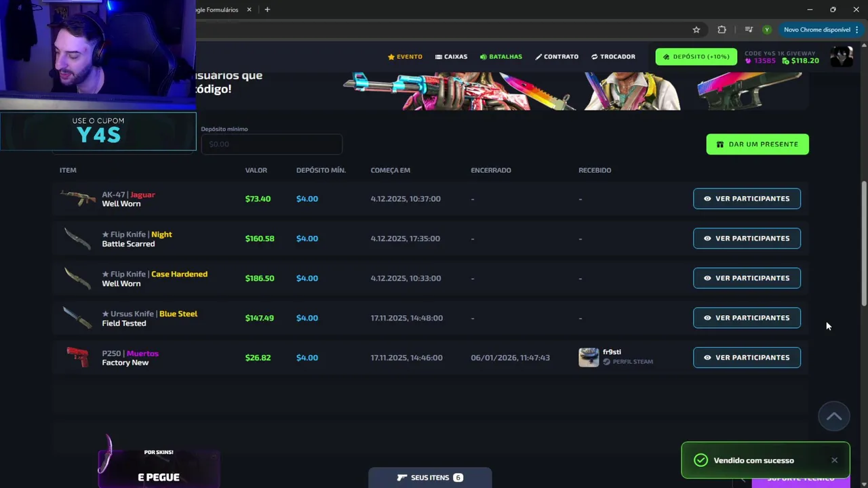This screenshot has height=488, width=868.
Task: Click the COMEÇA EM column header
Action: pyautogui.click(x=391, y=170)
